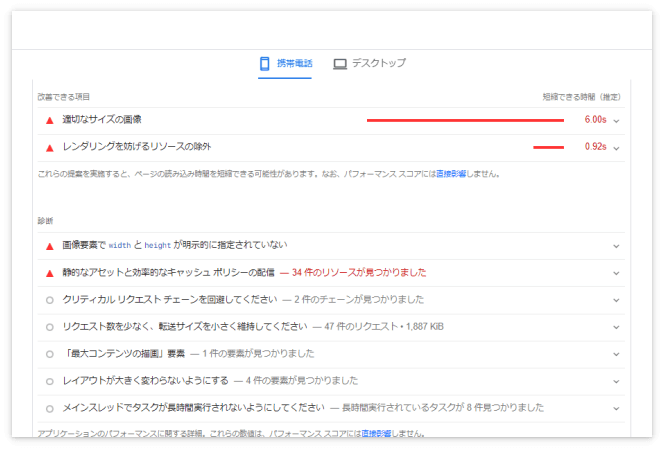Click the 適切なサイズの画像 audit title
The width and height of the screenshot is (664, 450).
click(x=102, y=120)
